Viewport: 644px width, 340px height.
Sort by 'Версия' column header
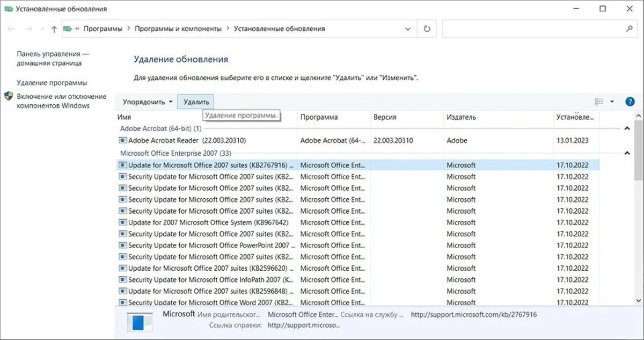(x=407, y=117)
